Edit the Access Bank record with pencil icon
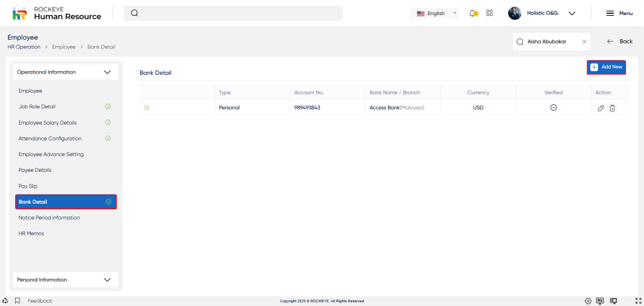This screenshot has width=644, height=306. [601, 108]
